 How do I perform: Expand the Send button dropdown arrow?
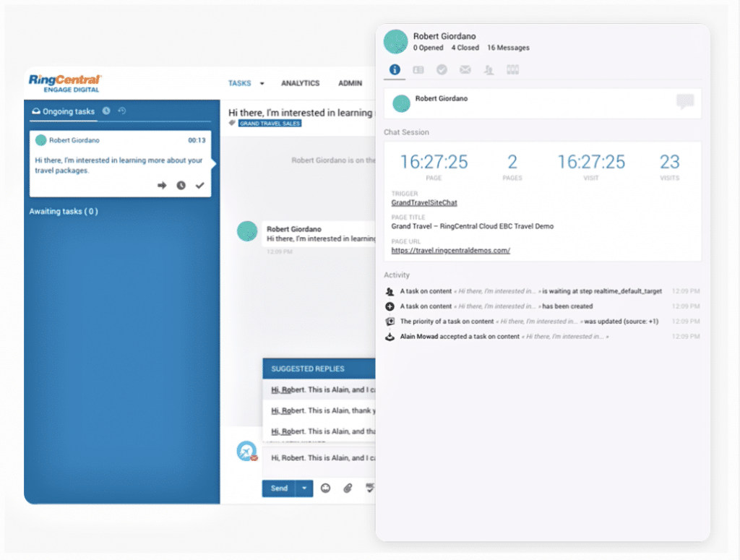click(x=304, y=488)
